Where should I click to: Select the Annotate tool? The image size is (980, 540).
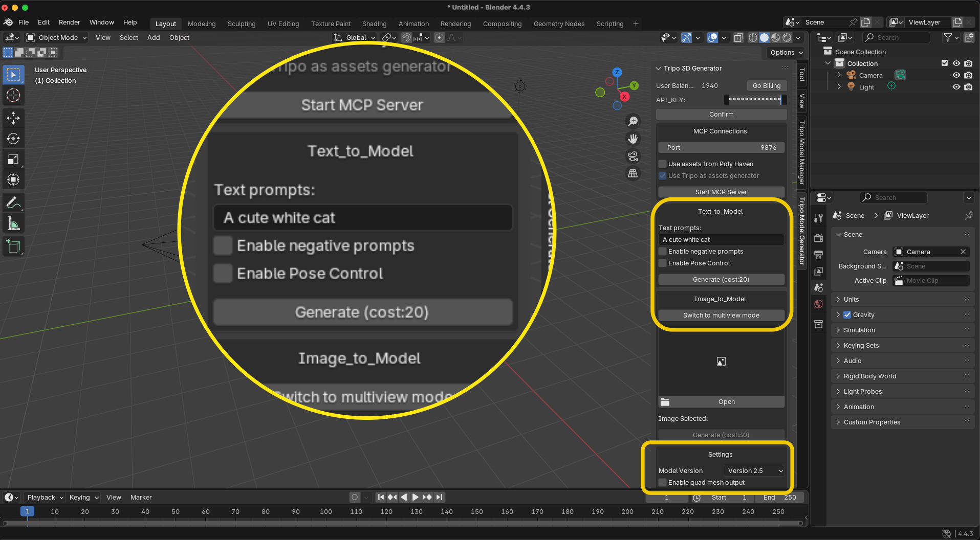pos(13,203)
